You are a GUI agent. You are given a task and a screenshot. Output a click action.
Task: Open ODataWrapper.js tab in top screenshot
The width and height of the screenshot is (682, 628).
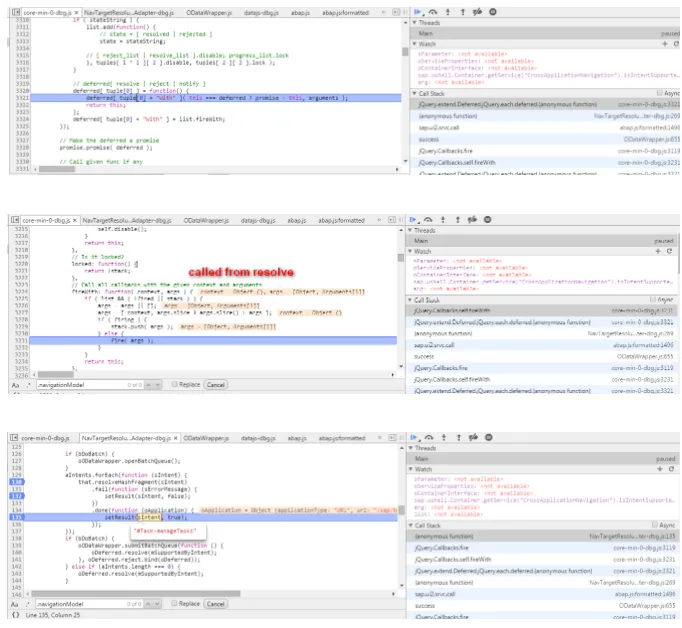[209, 13]
